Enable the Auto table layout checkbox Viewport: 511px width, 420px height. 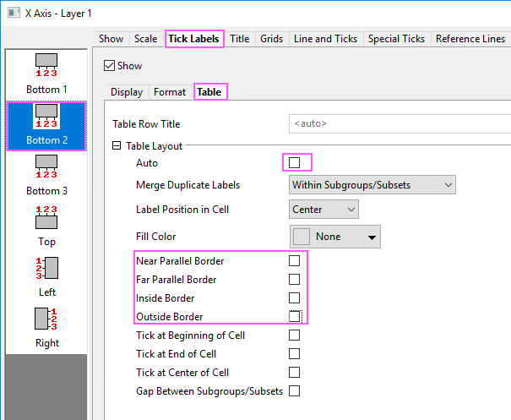pyautogui.click(x=294, y=162)
